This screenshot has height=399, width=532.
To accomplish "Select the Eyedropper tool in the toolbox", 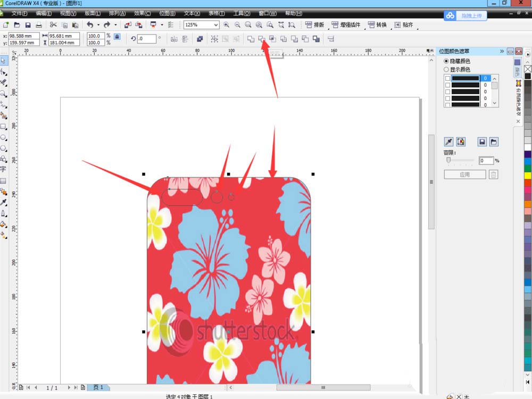I will (3, 202).
